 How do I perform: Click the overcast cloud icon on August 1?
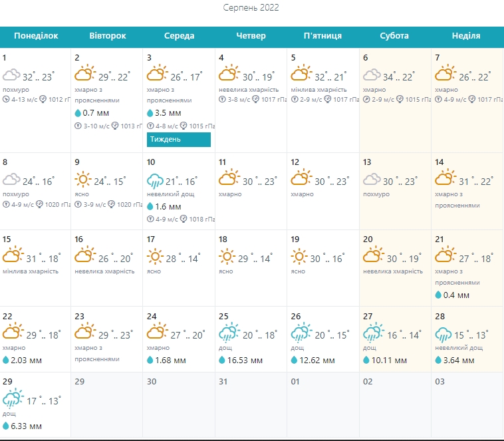(11, 74)
